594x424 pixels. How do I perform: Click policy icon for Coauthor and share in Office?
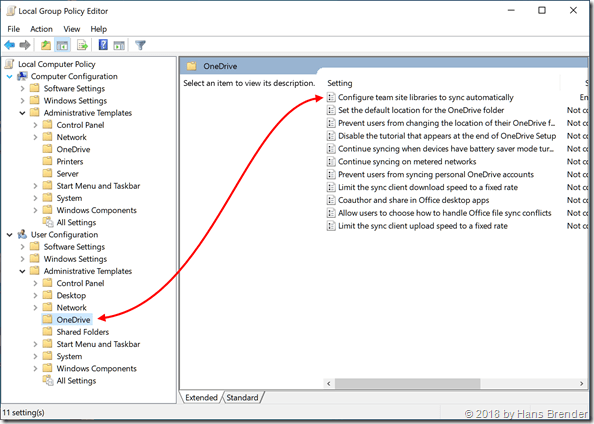coord(331,200)
